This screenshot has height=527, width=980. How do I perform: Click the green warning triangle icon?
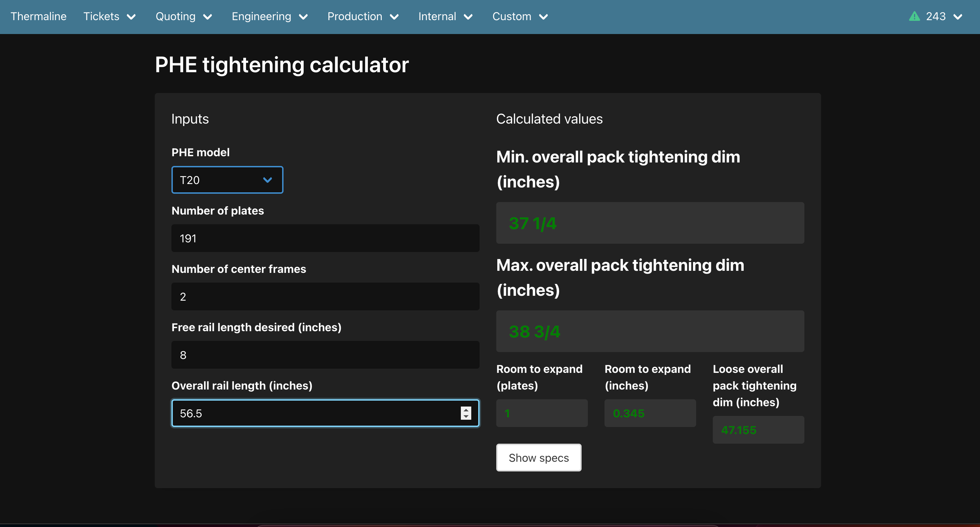[914, 16]
